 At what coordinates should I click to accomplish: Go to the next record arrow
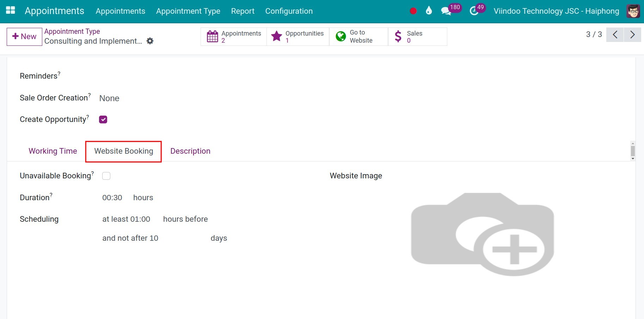pyautogui.click(x=632, y=35)
